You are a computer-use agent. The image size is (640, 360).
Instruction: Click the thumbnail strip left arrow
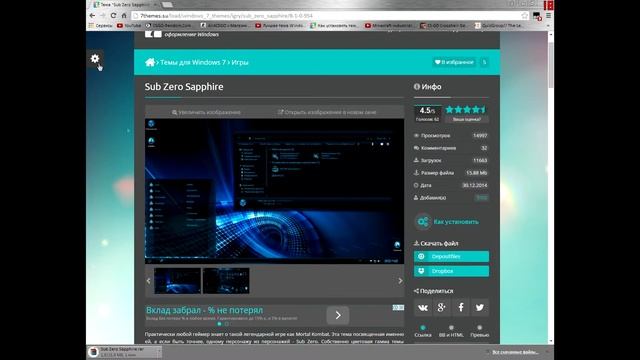[149, 281]
